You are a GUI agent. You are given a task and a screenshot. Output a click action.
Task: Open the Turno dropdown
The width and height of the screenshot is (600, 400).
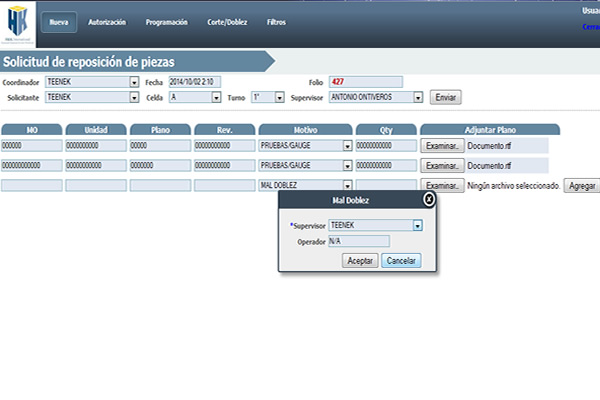pyautogui.click(x=279, y=98)
